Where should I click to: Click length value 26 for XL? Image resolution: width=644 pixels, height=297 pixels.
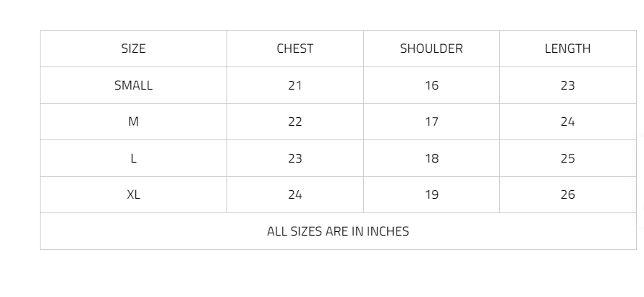(x=567, y=194)
